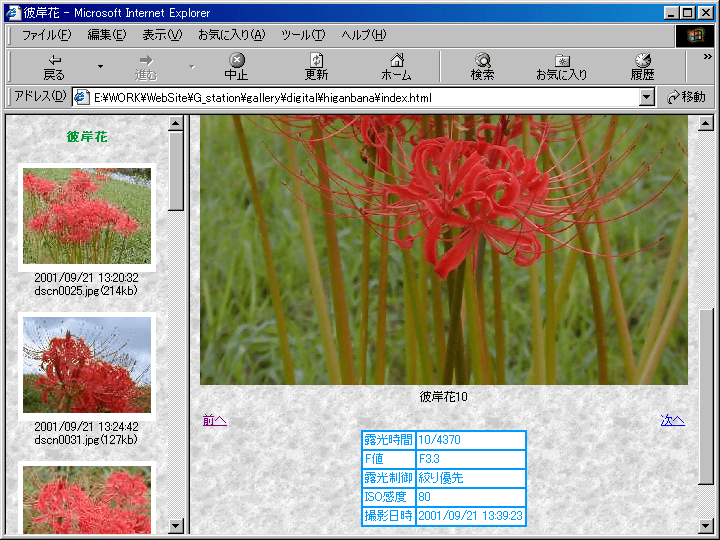
Task: Click the 露光時間 table cell
Action: [388, 440]
